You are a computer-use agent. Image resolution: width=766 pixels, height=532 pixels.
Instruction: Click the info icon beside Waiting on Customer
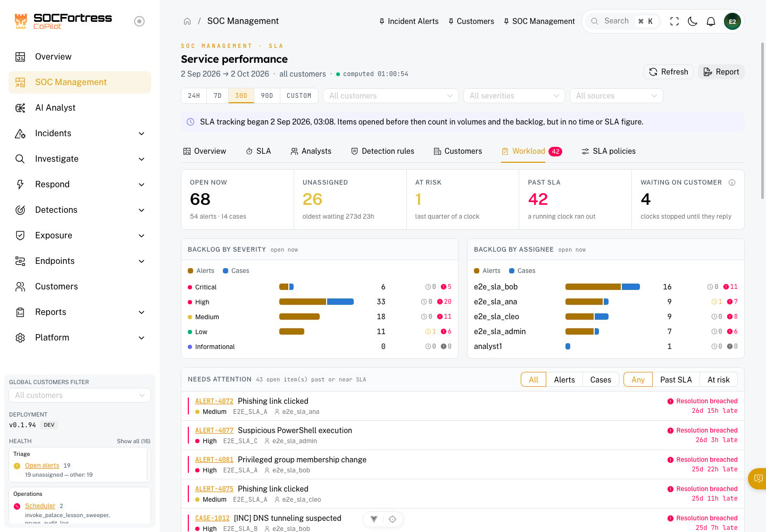point(732,182)
